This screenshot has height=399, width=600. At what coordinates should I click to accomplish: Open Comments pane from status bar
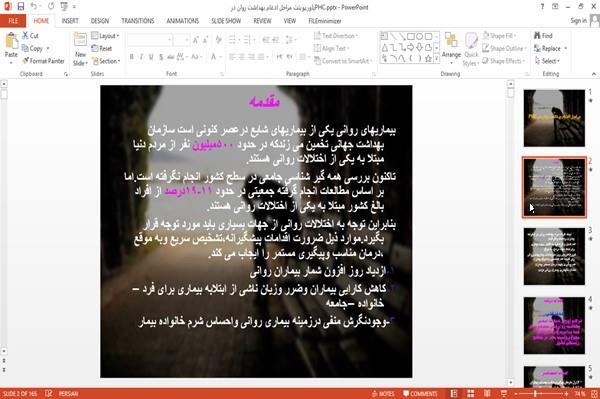tap(420, 394)
